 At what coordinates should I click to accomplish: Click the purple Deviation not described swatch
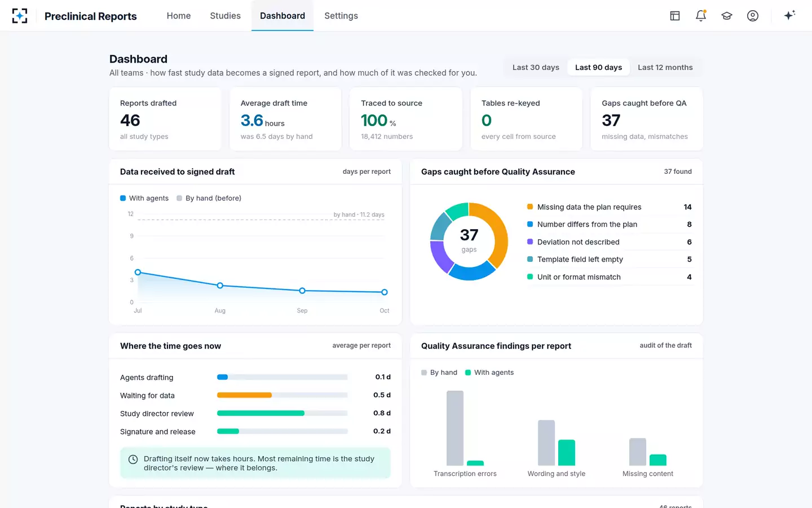tap(530, 242)
